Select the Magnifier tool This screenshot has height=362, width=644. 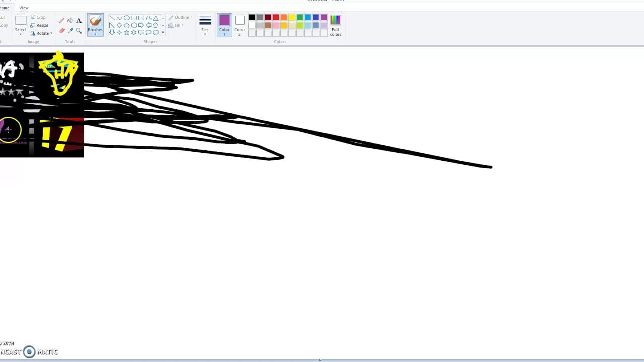(x=79, y=31)
